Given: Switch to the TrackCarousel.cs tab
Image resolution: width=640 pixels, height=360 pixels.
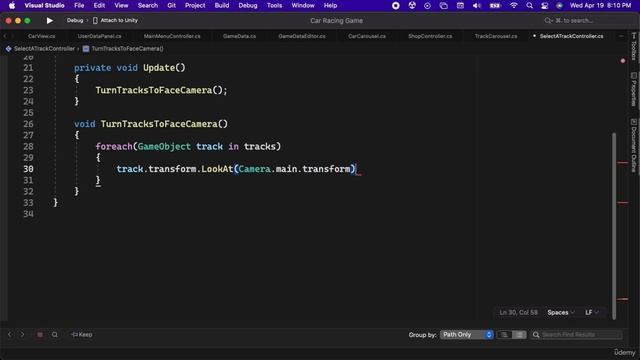Looking at the screenshot, I should click(496, 36).
